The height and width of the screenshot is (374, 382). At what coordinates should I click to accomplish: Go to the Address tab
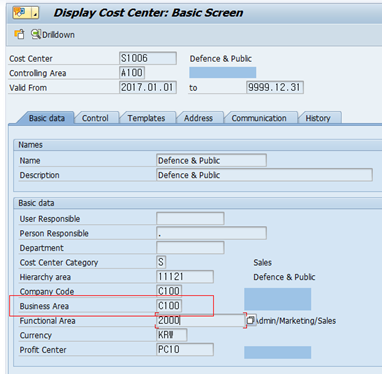click(x=198, y=118)
